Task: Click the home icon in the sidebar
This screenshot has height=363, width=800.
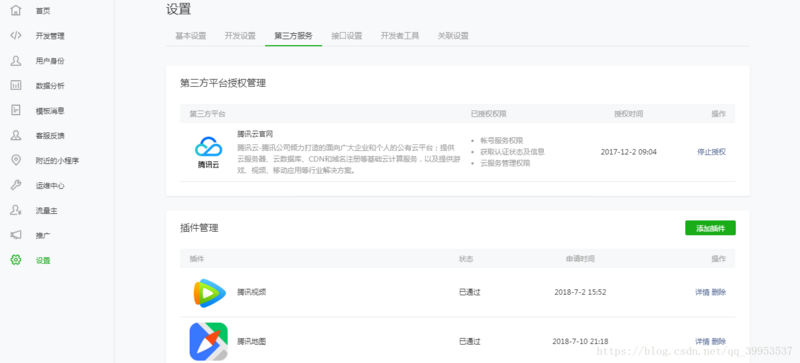Action: pyautogui.click(x=16, y=10)
